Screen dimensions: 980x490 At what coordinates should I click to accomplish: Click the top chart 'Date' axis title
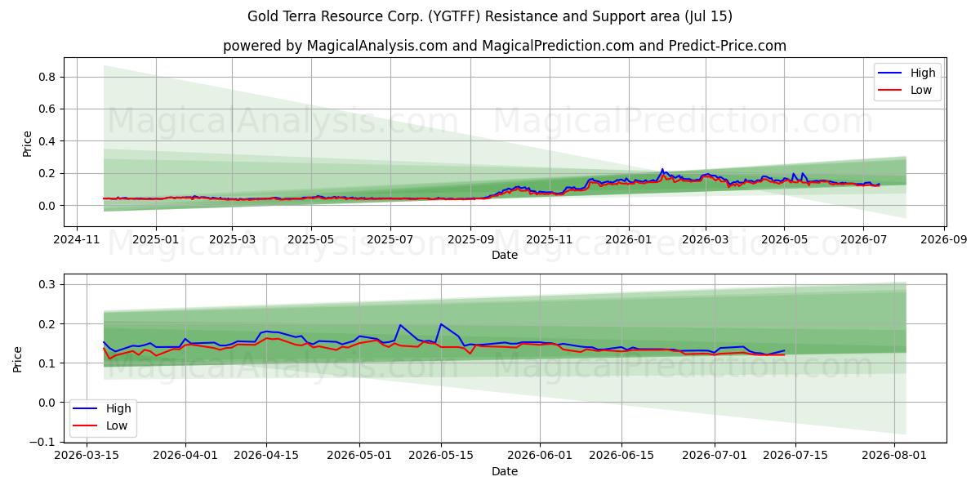(505, 255)
